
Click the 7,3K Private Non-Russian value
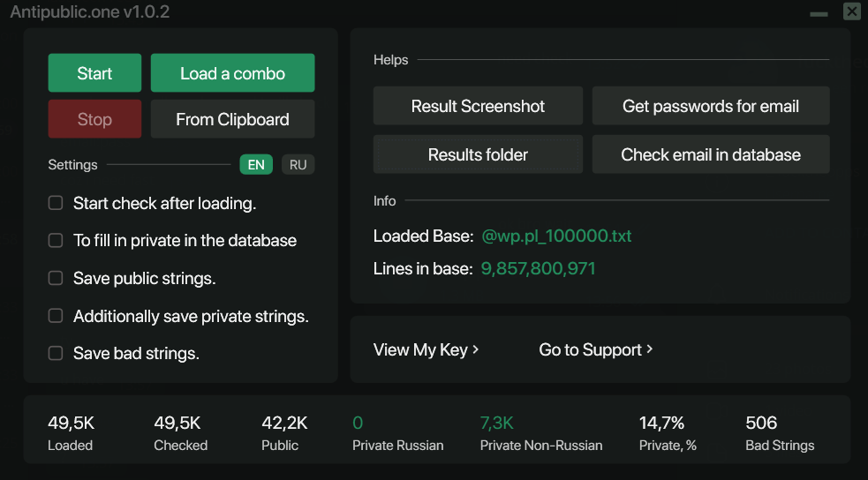pyautogui.click(x=496, y=423)
